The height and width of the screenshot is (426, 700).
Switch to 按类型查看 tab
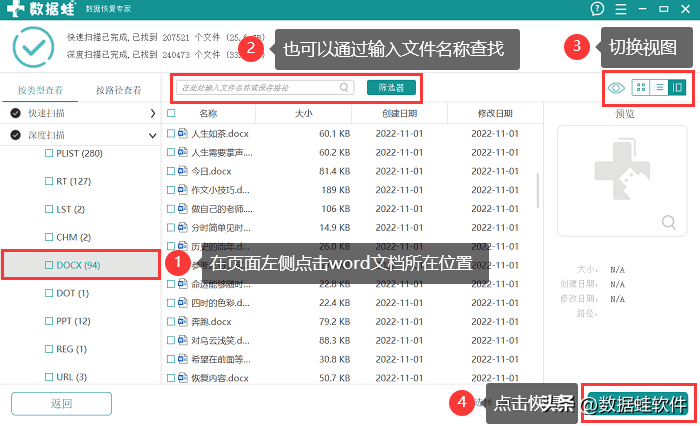[40, 90]
